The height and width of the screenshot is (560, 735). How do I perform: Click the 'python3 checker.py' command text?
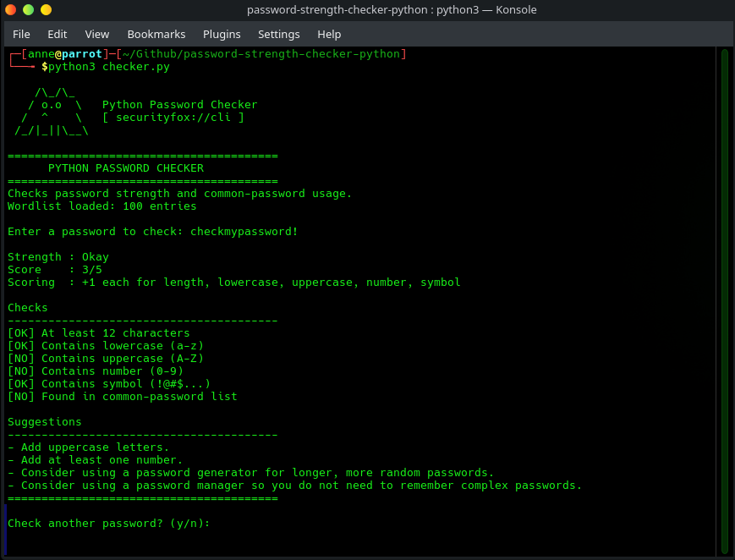coord(109,67)
